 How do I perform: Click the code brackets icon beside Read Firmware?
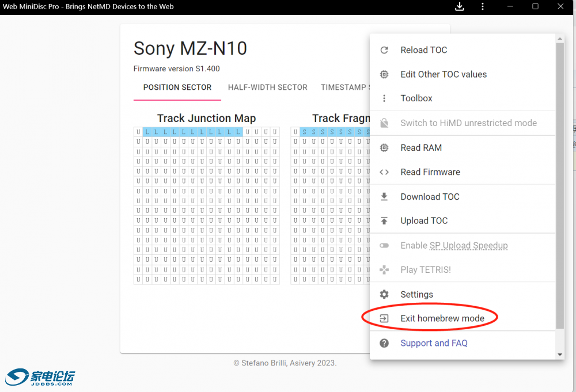pos(384,172)
